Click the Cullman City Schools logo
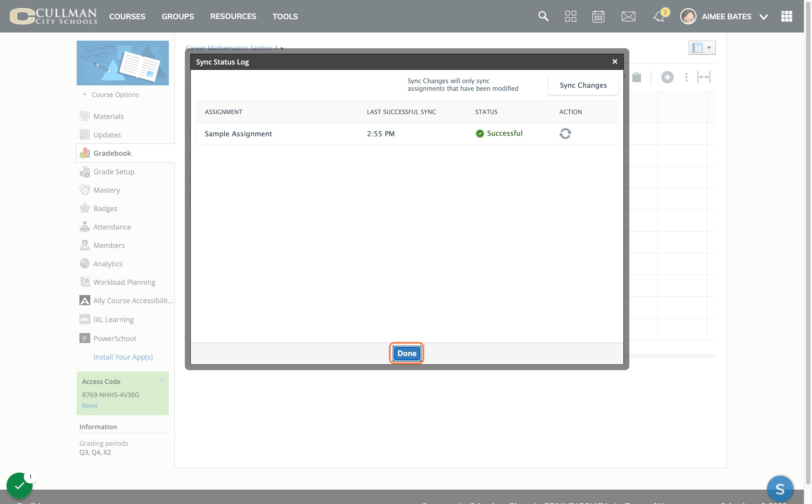Image resolution: width=812 pixels, height=504 pixels. click(x=53, y=16)
